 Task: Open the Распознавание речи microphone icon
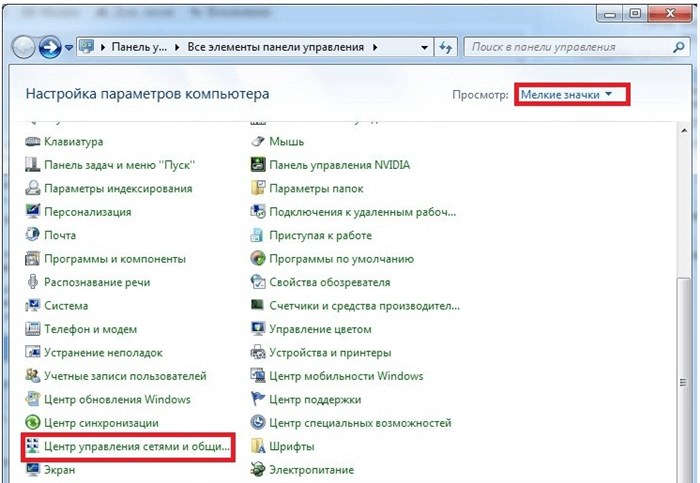point(33,282)
